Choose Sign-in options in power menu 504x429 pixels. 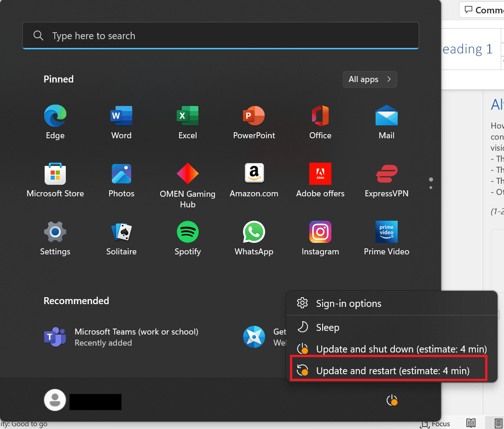click(x=392, y=304)
